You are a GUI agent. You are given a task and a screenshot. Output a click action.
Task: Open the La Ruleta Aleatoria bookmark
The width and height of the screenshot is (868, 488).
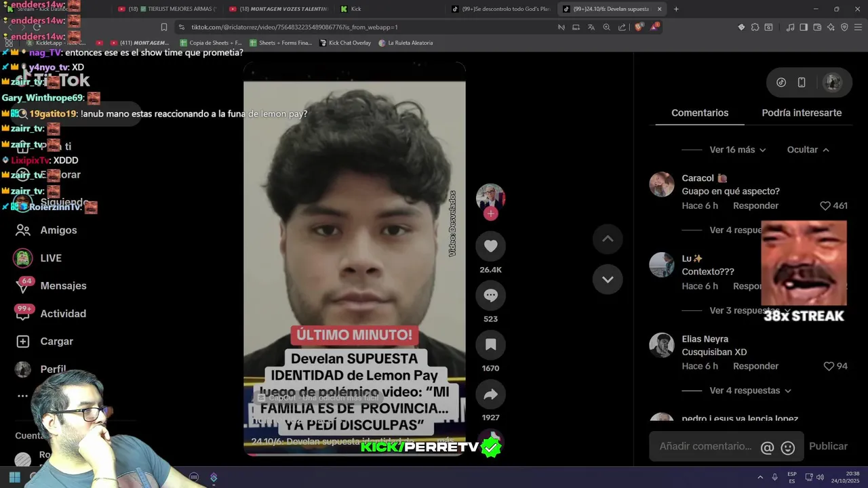406,43
